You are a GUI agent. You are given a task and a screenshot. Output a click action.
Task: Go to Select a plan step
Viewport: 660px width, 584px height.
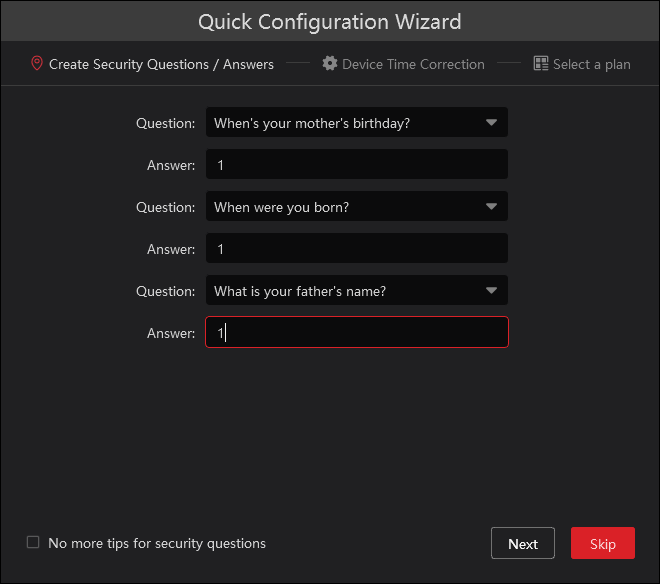592,64
